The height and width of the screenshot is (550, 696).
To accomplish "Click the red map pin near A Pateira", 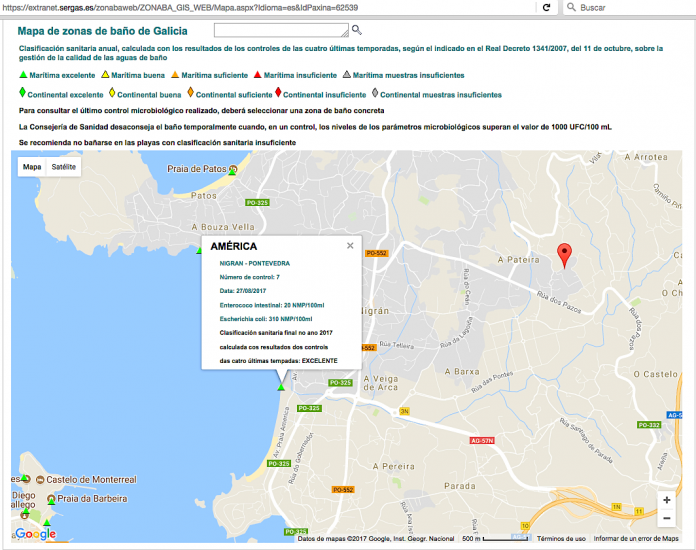I will click(564, 256).
